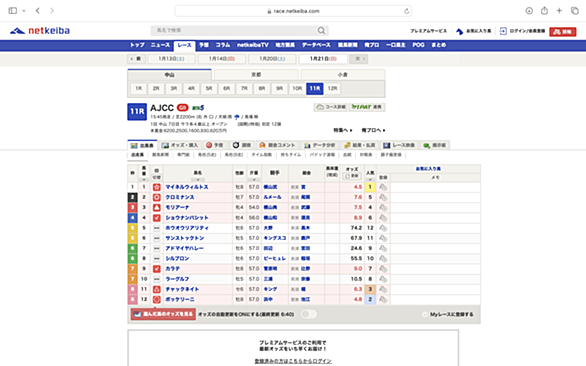This screenshot has width=586, height=366.
Task: Add カラテ to favorites icon
Action: (x=383, y=269)
